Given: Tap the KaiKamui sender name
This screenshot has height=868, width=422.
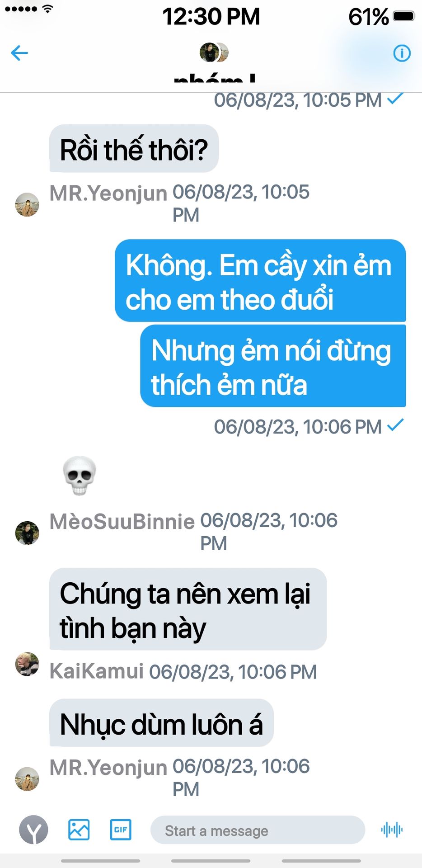Looking at the screenshot, I should click(x=97, y=671).
